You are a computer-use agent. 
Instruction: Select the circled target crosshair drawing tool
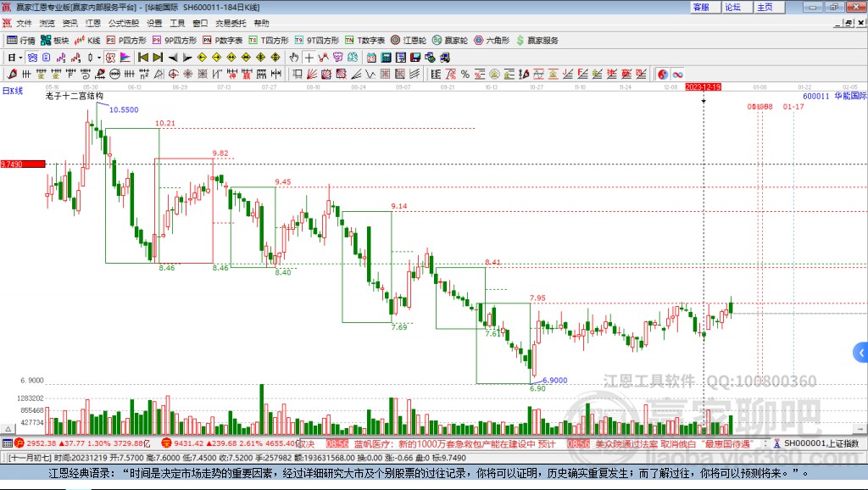coord(173,75)
